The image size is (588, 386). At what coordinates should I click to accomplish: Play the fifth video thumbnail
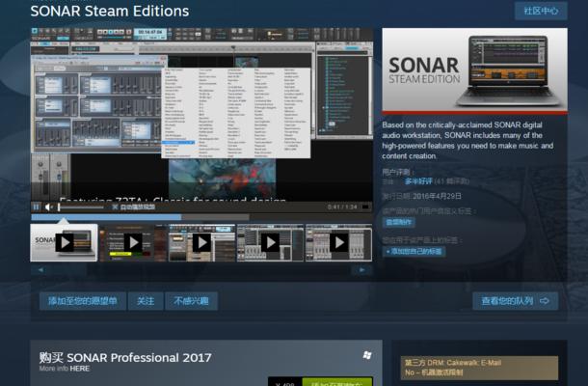(x=339, y=242)
